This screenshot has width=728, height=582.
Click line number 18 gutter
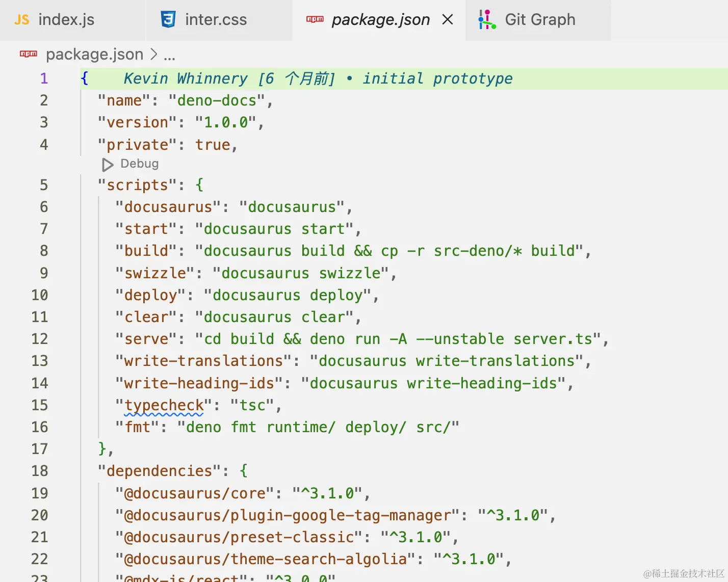(40, 471)
